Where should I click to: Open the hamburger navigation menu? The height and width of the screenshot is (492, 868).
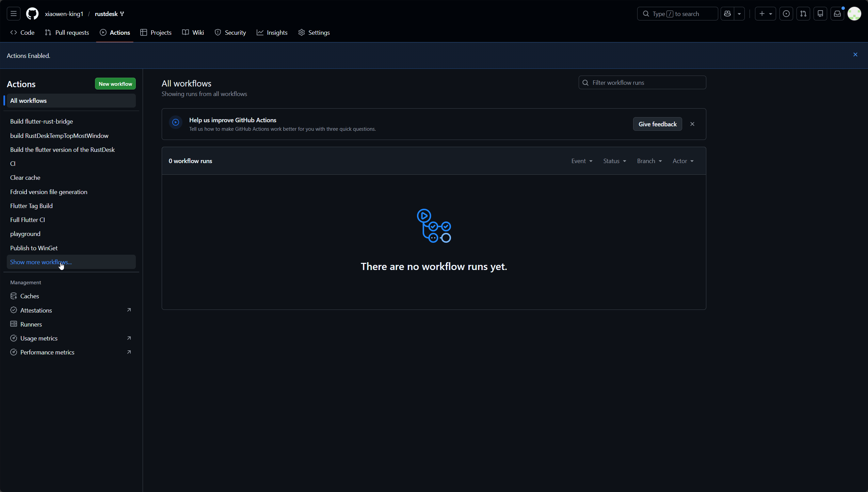pyautogui.click(x=14, y=14)
